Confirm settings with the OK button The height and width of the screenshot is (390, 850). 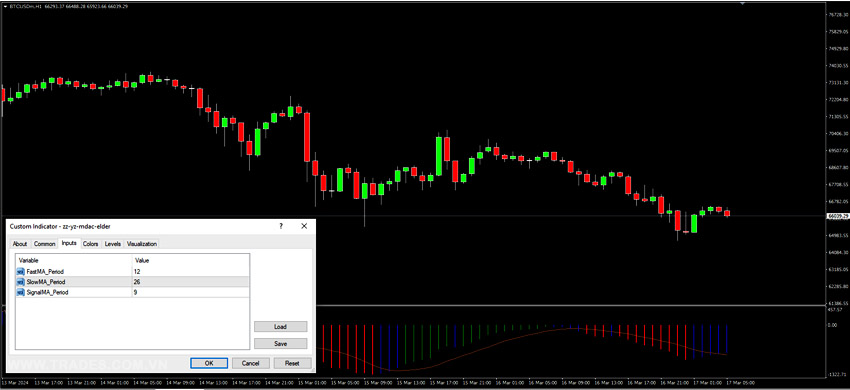pyautogui.click(x=209, y=363)
